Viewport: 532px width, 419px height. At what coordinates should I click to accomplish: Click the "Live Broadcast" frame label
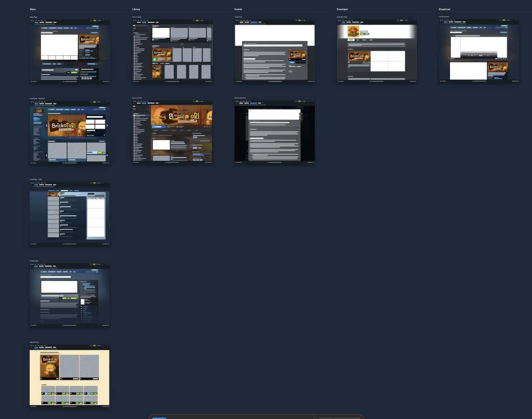(x=444, y=17)
